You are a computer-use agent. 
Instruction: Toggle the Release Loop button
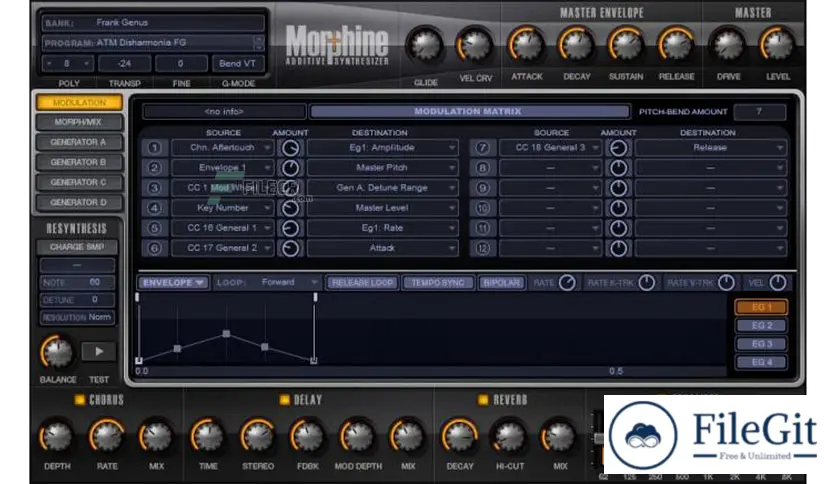click(363, 283)
